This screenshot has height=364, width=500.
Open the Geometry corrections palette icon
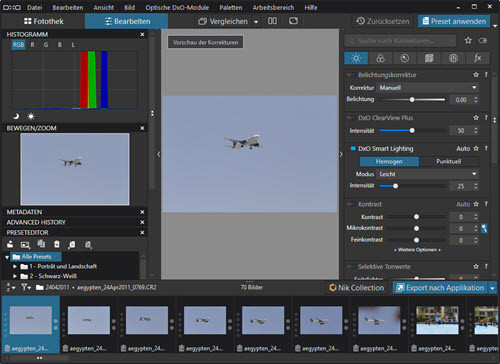[x=429, y=58]
